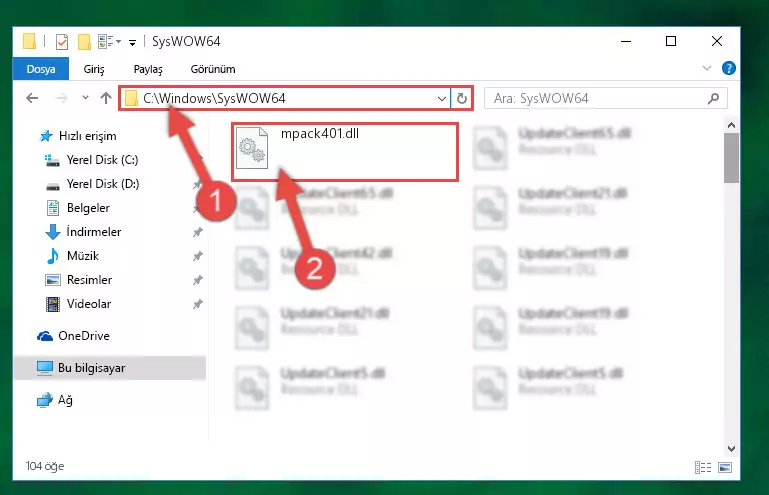Click the pin icon beside Videolar
Viewport: 769px width, 495px height.
[198, 304]
